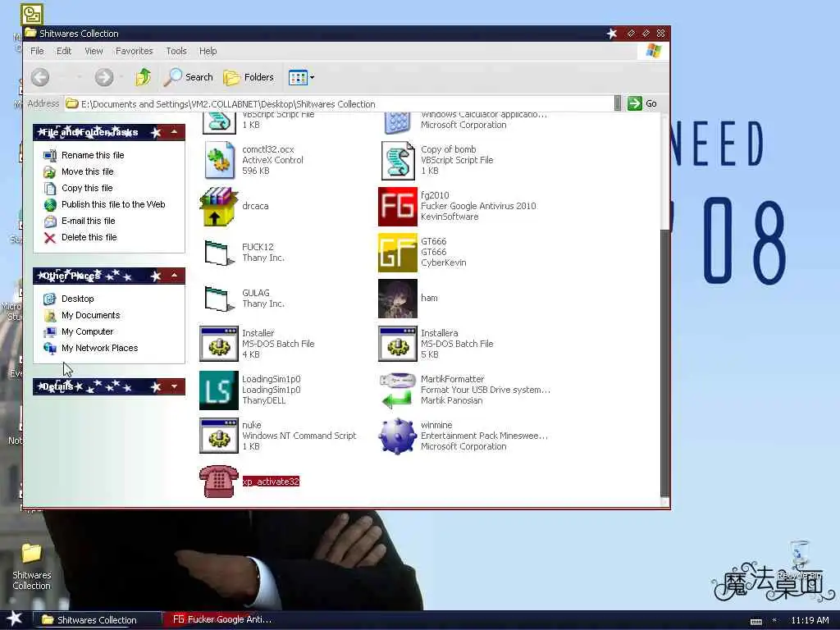Go forward with the Forward arrow button
The height and width of the screenshot is (630, 840).
[x=104, y=77]
